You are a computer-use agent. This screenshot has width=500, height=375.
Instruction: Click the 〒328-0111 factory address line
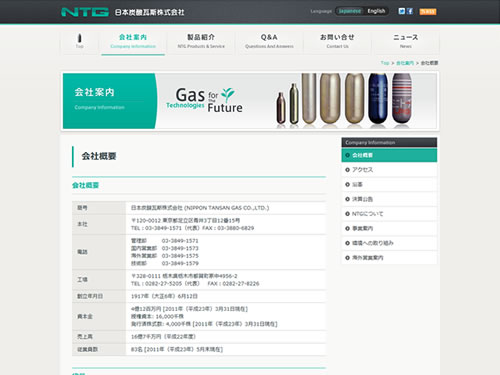tap(184, 276)
